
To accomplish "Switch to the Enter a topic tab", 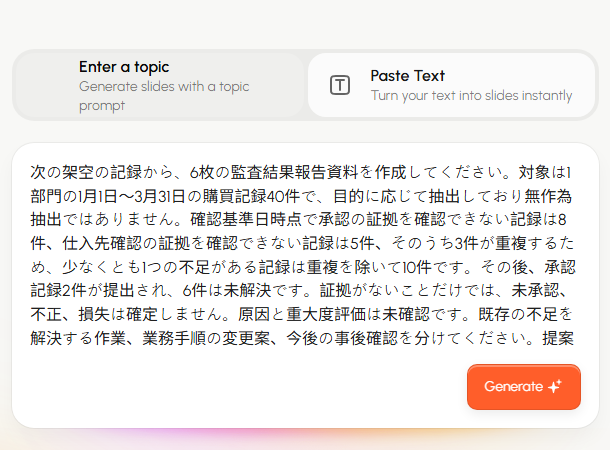I will point(160,85).
